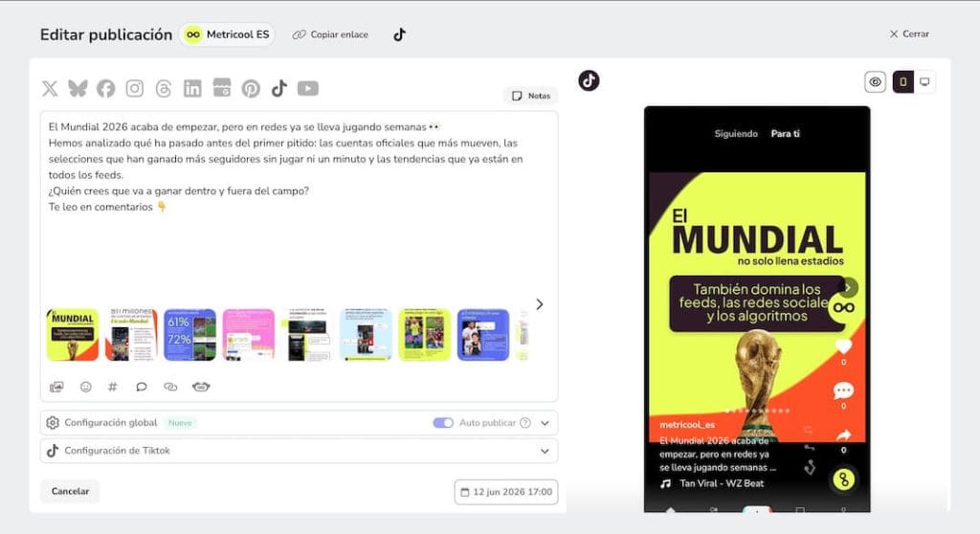Select the Bluesky butterfly network icon
This screenshot has width=980, height=534.
coord(78,89)
